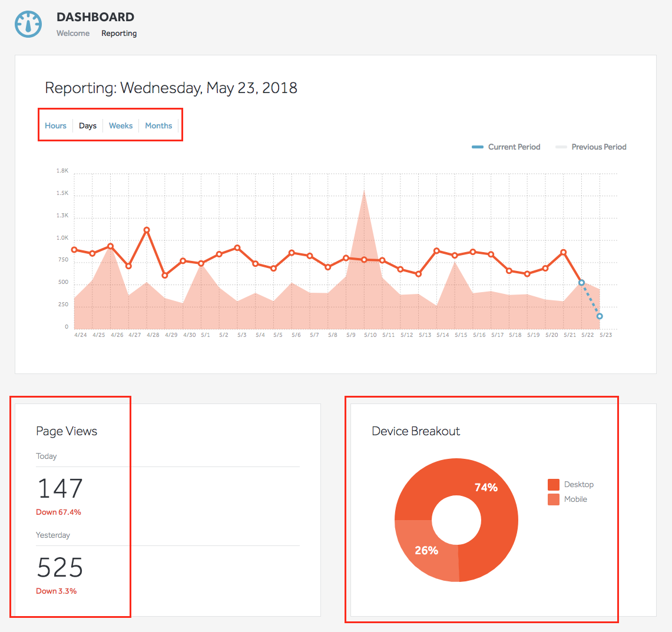Image resolution: width=672 pixels, height=632 pixels.
Task: Toggle the Current Period legend item
Action: pyautogui.click(x=507, y=147)
